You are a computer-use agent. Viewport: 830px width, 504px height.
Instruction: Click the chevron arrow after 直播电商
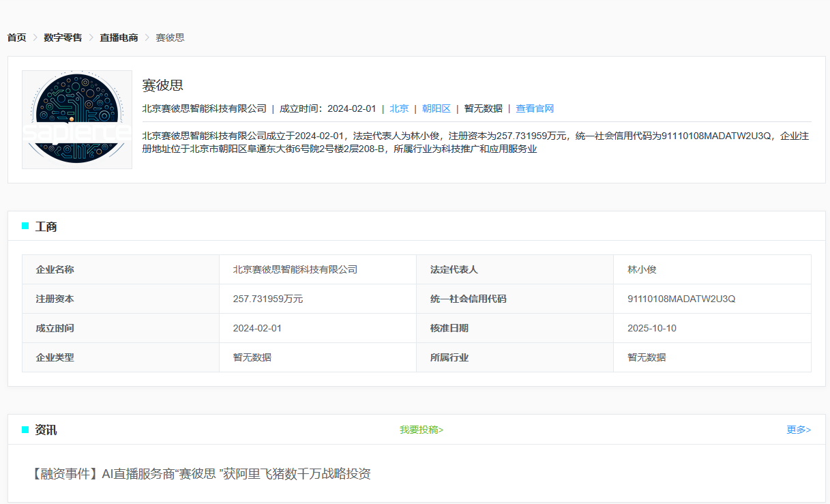(147, 38)
